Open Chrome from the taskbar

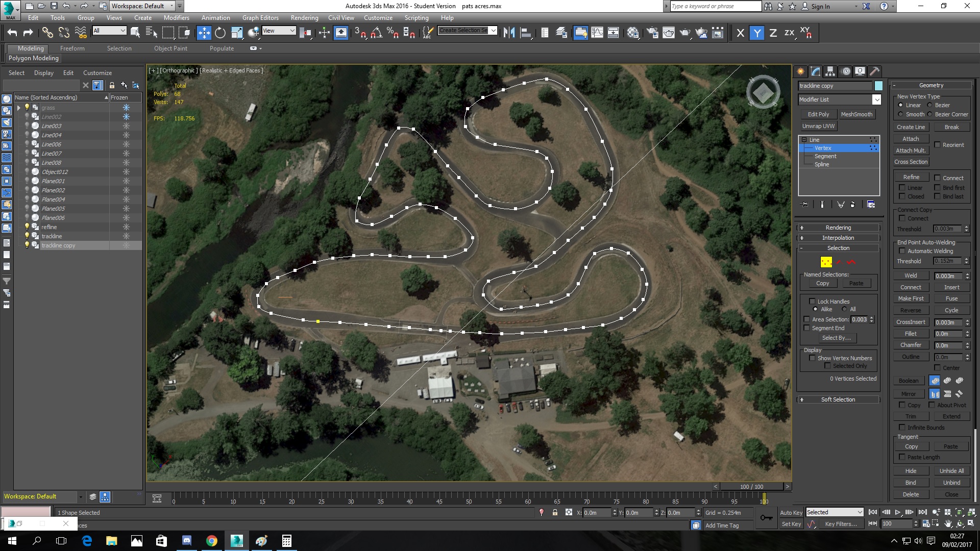tap(211, 541)
